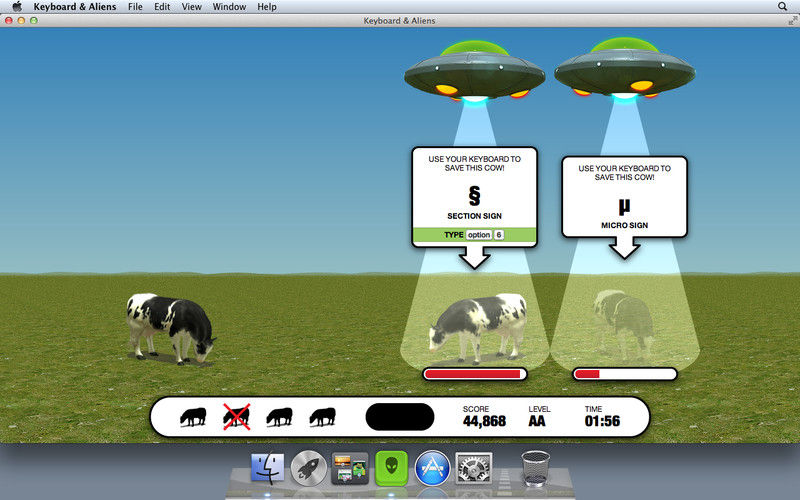Click the 'option' key hint
The height and width of the screenshot is (500, 800).
pyautogui.click(x=479, y=235)
